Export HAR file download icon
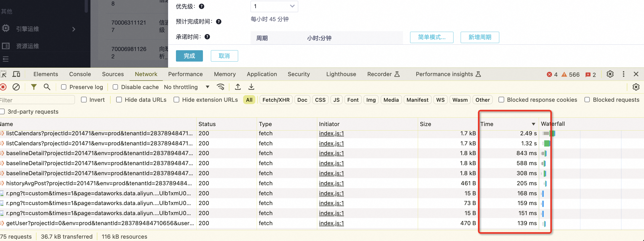Viewport: 644px width, 241px height. pyautogui.click(x=251, y=87)
